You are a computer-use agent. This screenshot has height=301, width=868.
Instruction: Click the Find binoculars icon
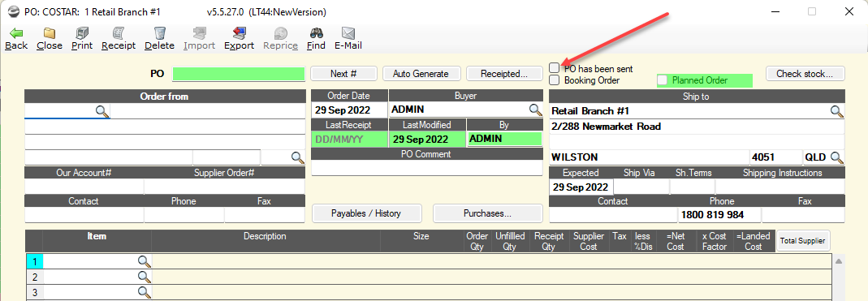(316, 33)
